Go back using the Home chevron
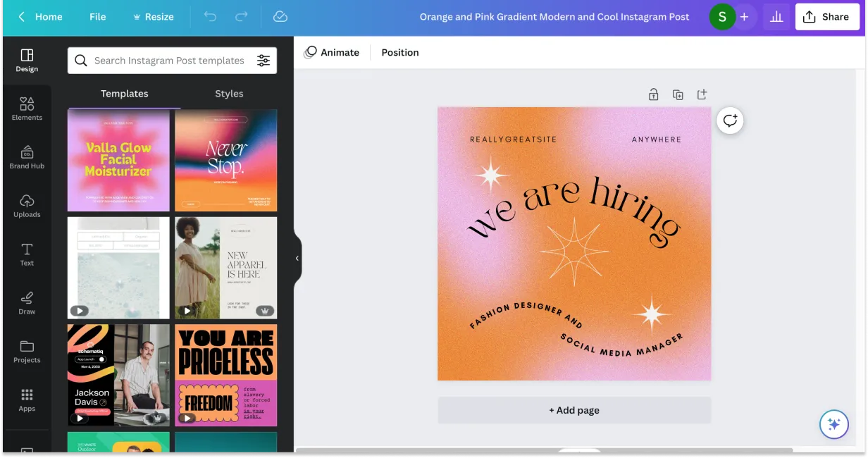 pyautogui.click(x=22, y=17)
